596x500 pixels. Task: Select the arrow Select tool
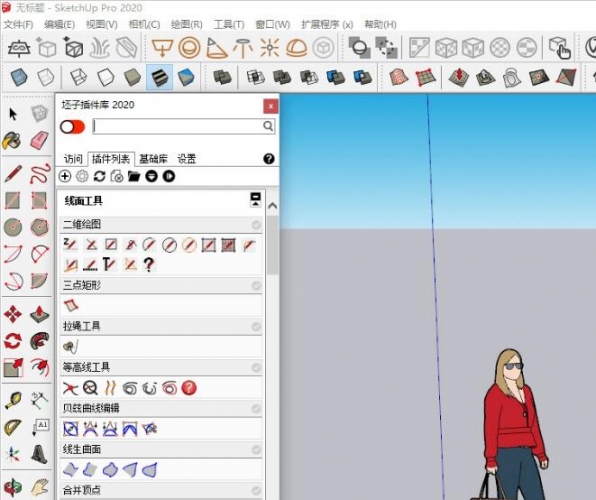click(13, 114)
